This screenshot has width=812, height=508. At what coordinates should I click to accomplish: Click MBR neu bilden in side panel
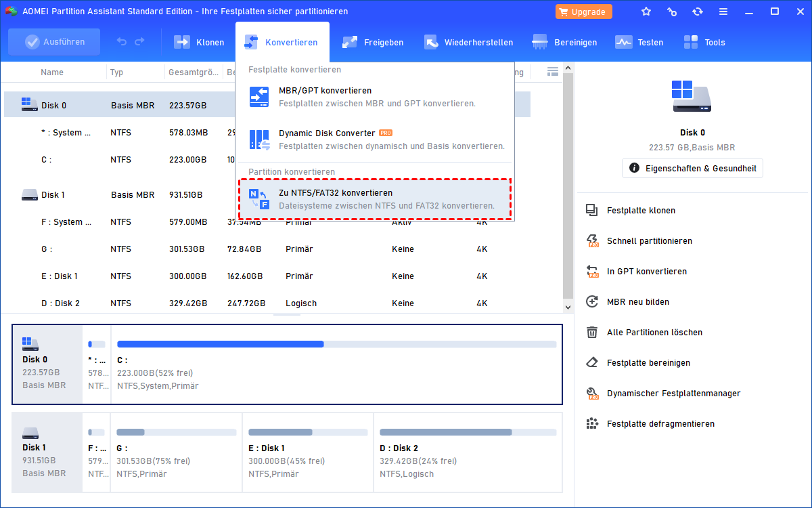tap(638, 301)
